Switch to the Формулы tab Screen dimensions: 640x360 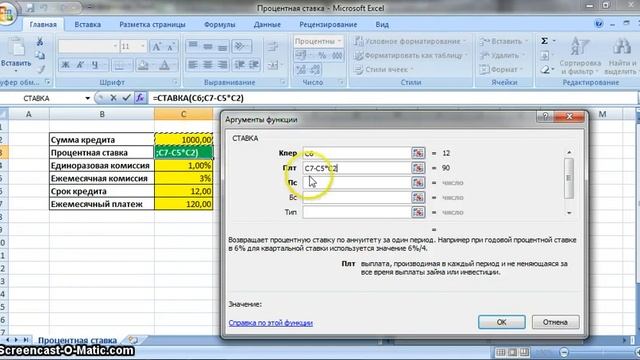coord(220,24)
